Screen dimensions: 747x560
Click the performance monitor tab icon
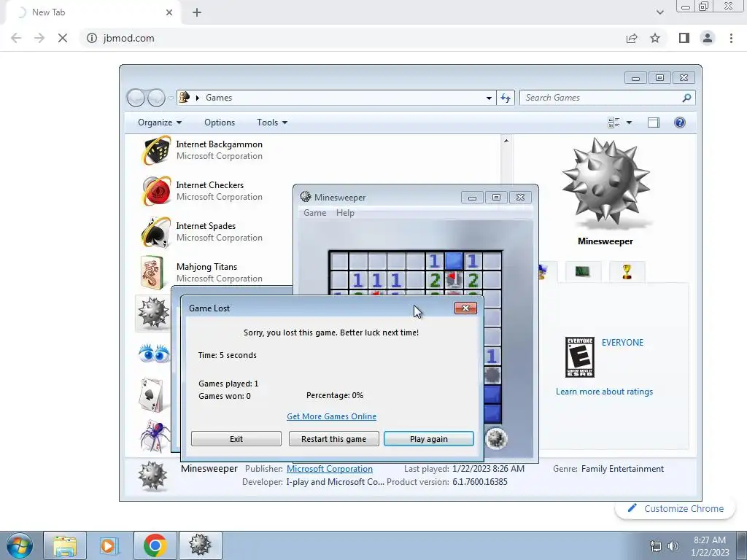coord(582,271)
